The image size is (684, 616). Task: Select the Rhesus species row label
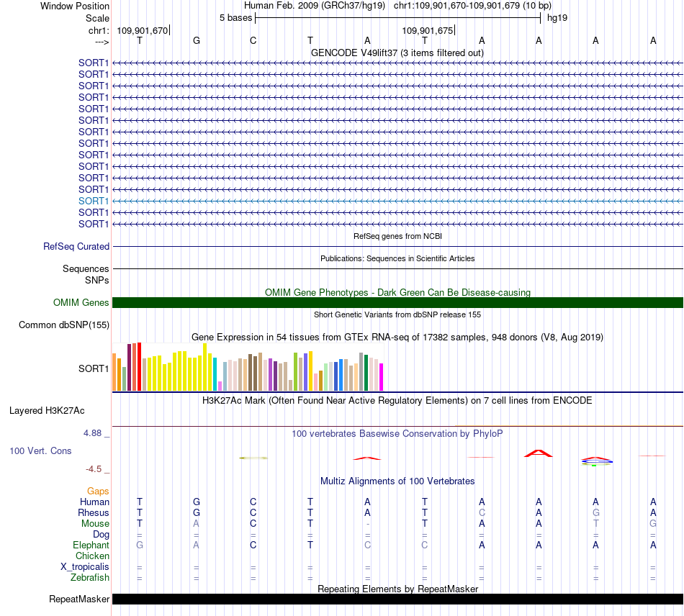click(94, 512)
